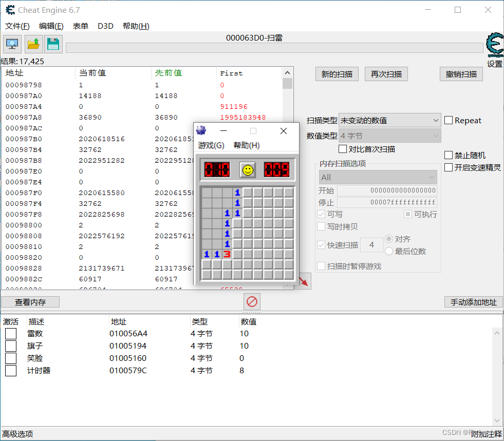Load a cheat table using folder icon
This screenshot has width=504, height=441.
click(33, 44)
